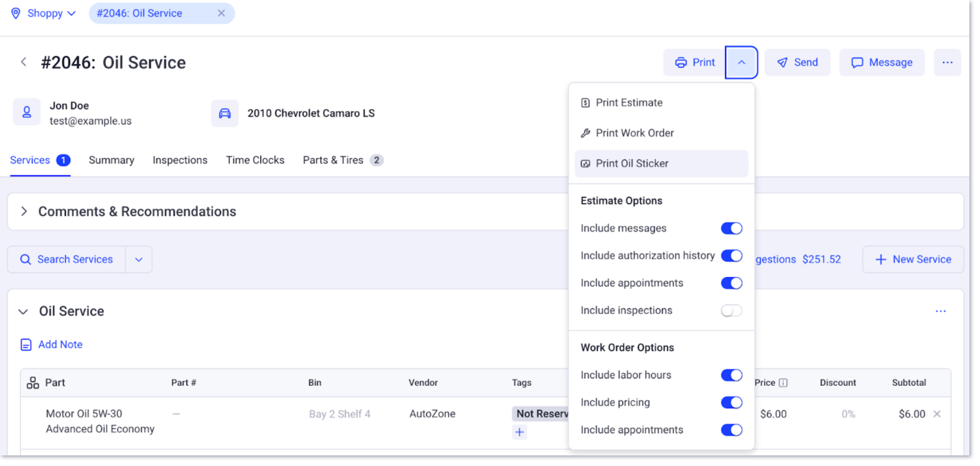Click the New Service button
This screenshot has height=466, width=980.
tap(913, 260)
